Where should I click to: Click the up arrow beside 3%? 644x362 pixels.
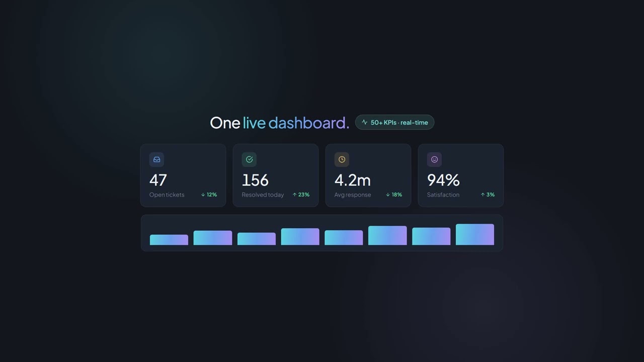tap(482, 195)
